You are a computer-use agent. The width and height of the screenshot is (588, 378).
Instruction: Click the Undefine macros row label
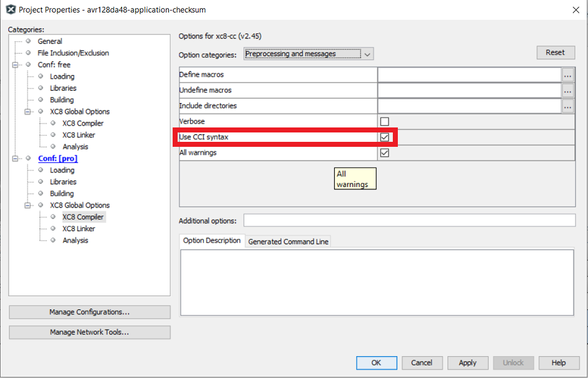(x=206, y=91)
